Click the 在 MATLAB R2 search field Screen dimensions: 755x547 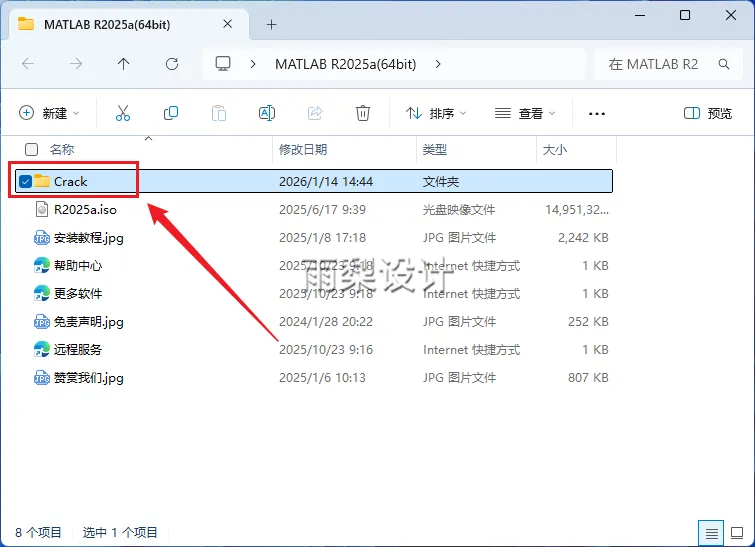(x=668, y=64)
